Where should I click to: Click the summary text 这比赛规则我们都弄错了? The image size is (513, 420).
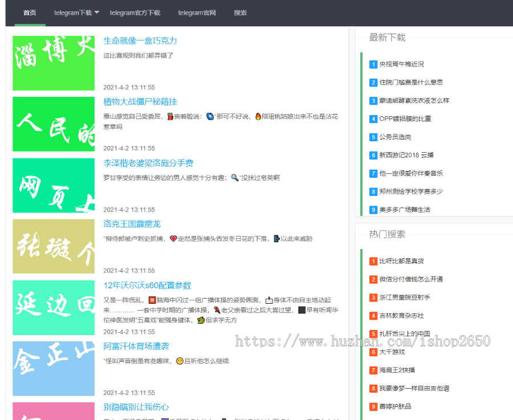[x=139, y=56]
